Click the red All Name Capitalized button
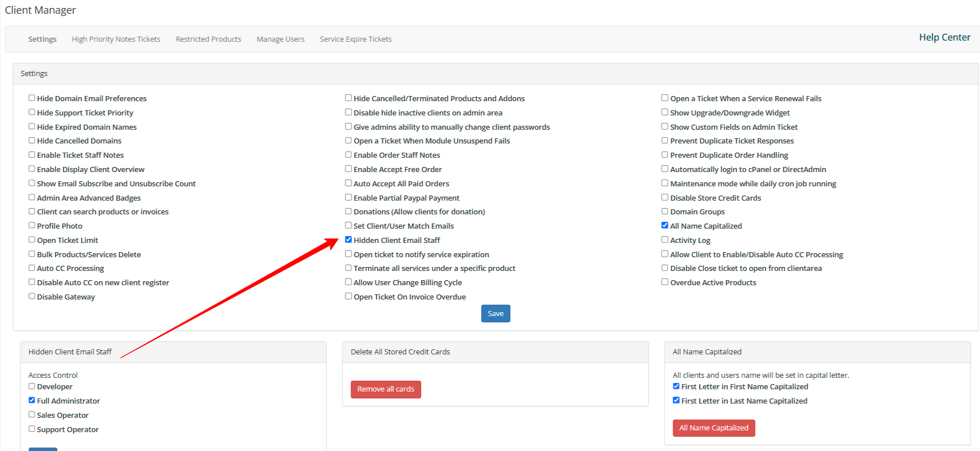 (713, 428)
